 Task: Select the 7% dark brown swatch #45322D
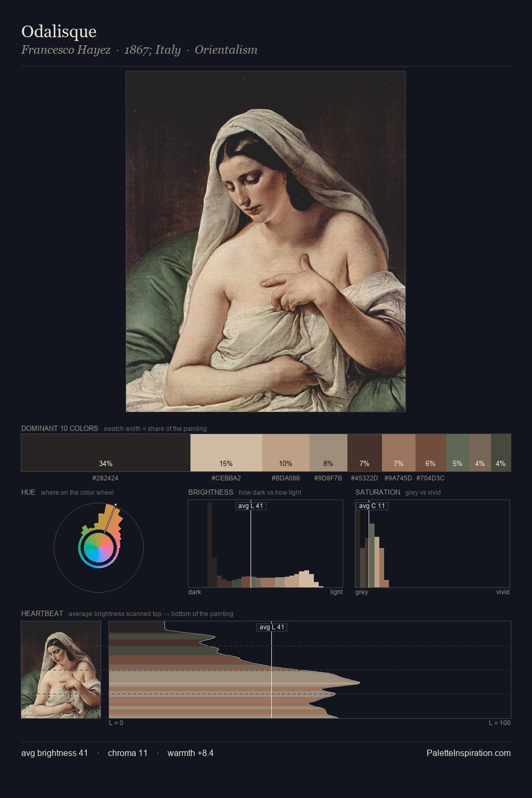[364, 453]
